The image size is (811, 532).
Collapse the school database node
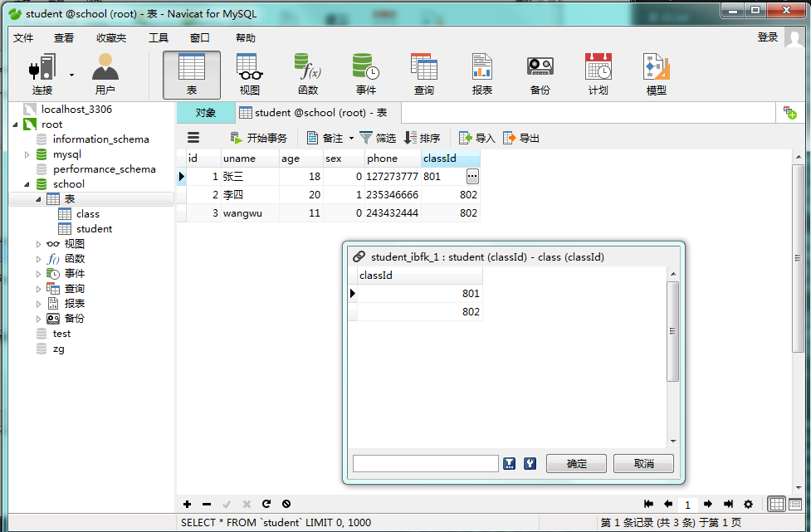[x=27, y=184]
